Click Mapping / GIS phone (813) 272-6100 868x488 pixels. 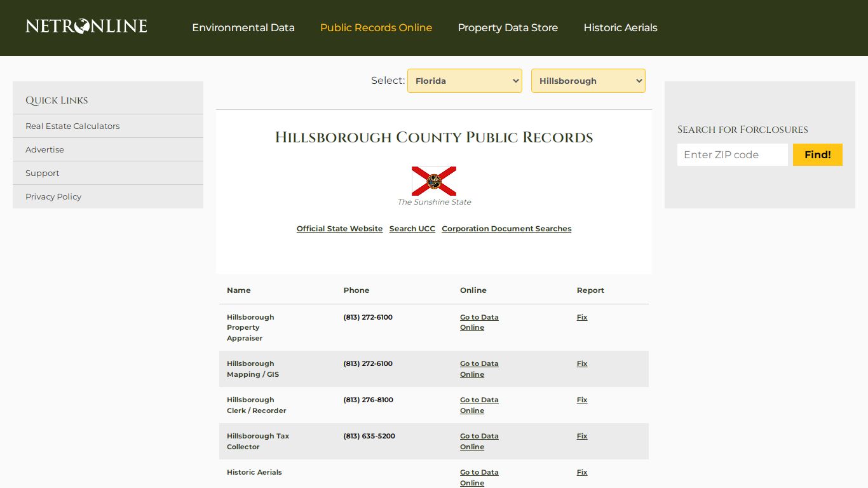coord(368,363)
